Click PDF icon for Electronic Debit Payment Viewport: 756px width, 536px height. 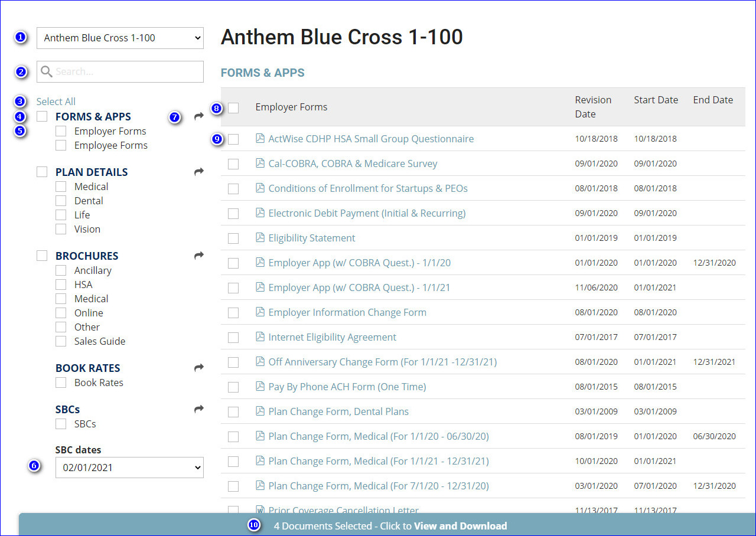[x=260, y=213]
